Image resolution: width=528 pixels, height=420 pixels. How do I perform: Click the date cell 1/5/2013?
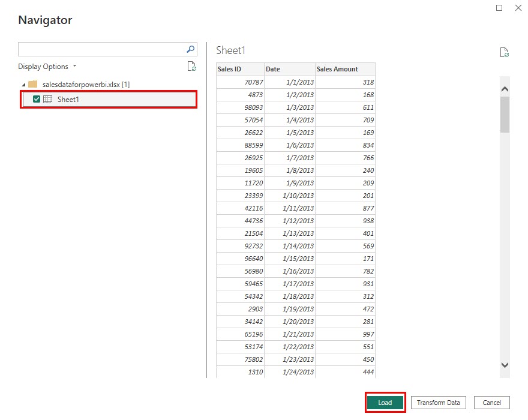(290, 133)
